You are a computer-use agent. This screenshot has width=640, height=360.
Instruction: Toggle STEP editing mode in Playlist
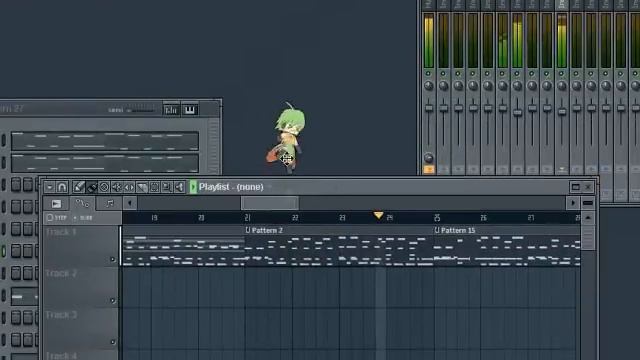(x=57, y=218)
